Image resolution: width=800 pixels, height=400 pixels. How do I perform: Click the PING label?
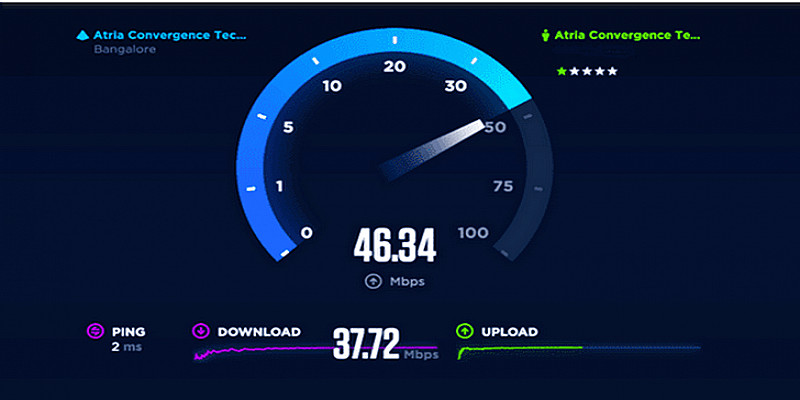pos(129,332)
